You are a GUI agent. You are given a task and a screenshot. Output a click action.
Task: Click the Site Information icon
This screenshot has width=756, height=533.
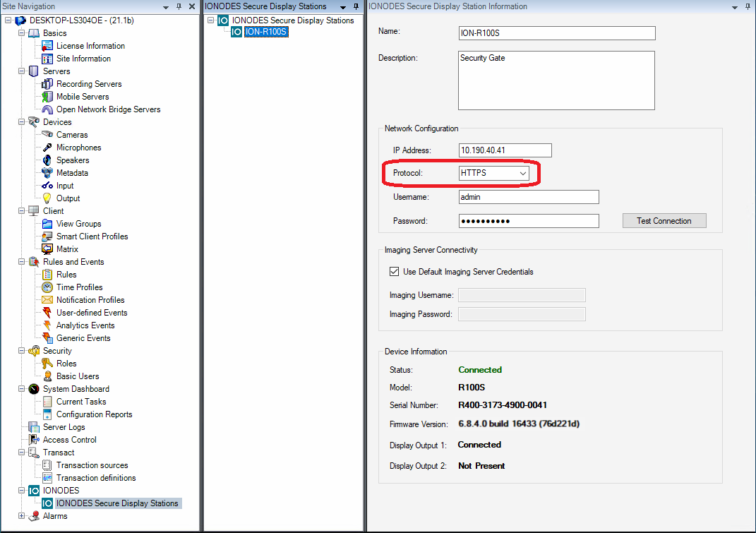[47, 59]
